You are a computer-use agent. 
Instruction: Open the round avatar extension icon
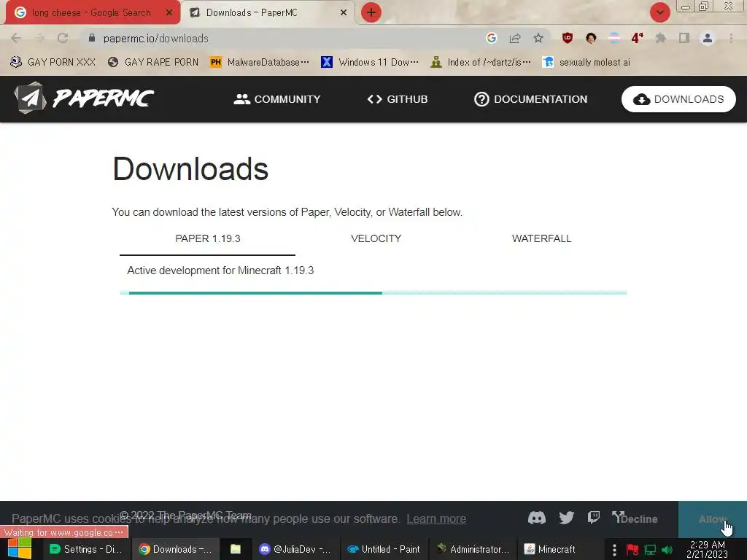coord(591,38)
